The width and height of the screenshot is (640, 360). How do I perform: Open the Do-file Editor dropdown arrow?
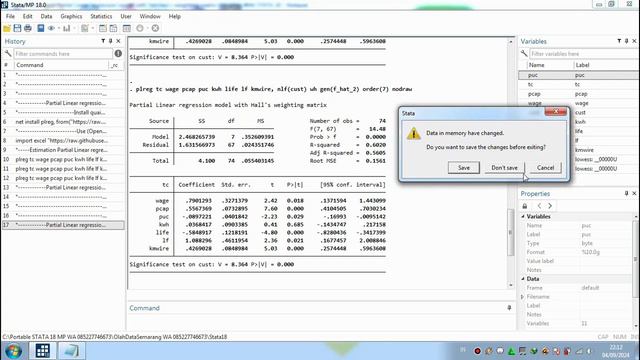[x=92, y=28]
